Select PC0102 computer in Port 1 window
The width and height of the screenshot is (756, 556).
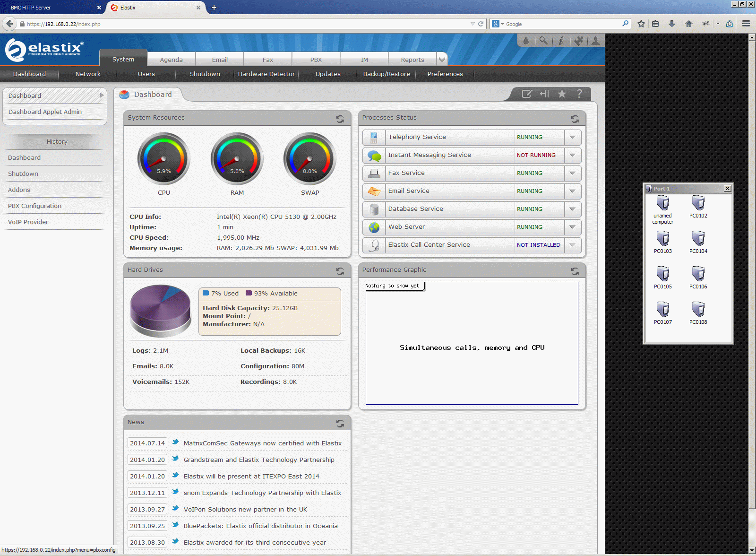pyautogui.click(x=698, y=206)
